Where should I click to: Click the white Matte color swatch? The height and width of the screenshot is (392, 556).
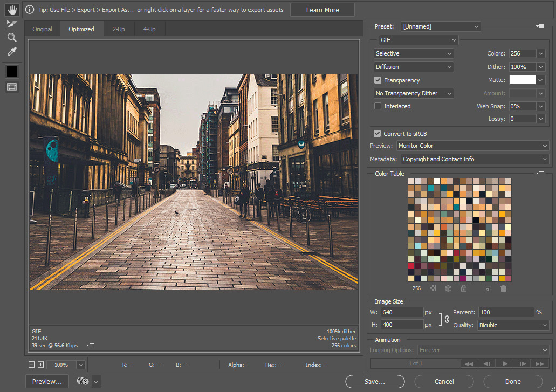523,80
